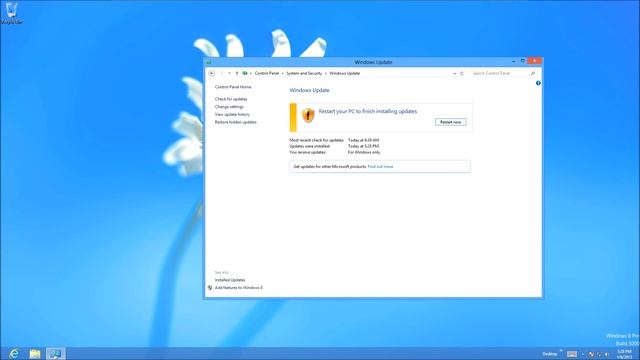Click the Desktop toolbar label
This screenshot has width=640, height=360.
549,354
